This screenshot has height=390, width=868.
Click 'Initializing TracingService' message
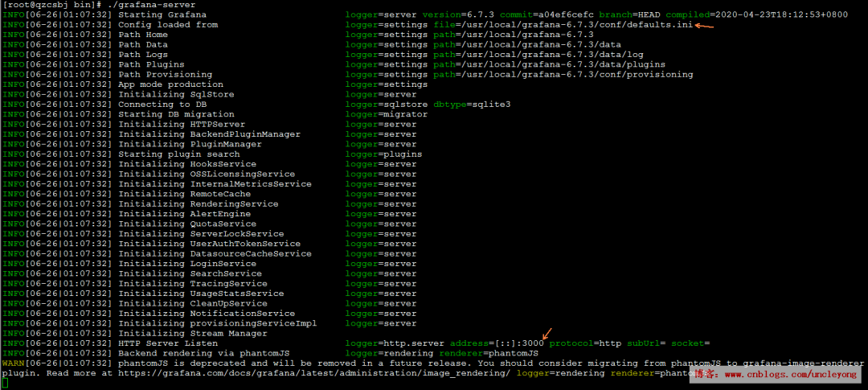point(193,284)
